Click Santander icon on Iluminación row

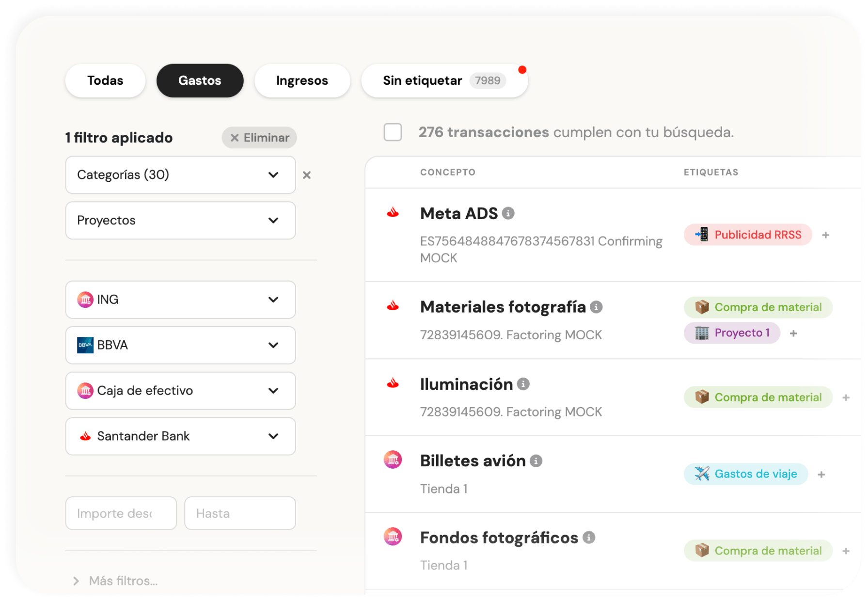coord(393,383)
